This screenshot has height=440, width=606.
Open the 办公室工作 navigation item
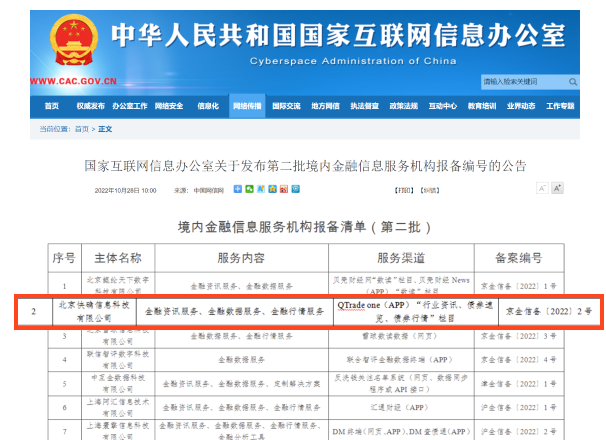pyautogui.click(x=130, y=106)
